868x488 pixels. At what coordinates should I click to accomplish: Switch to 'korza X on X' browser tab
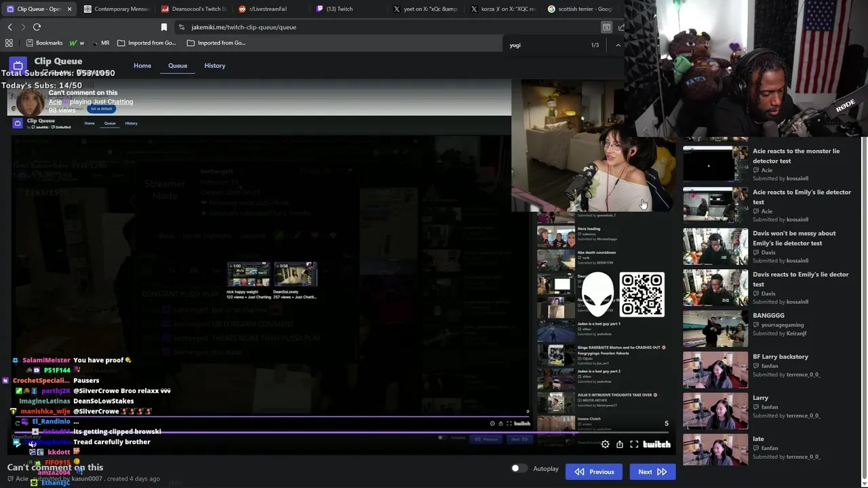pyautogui.click(x=502, y=9)
